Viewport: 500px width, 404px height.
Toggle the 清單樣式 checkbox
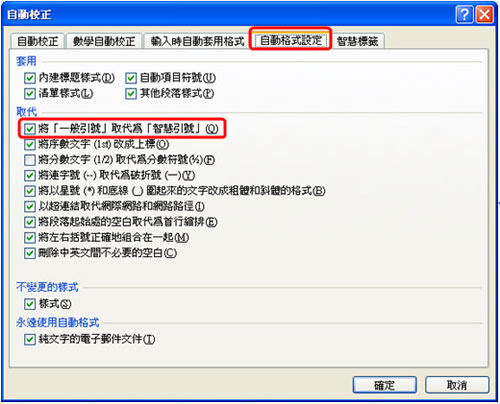click(x=30, y=94)
